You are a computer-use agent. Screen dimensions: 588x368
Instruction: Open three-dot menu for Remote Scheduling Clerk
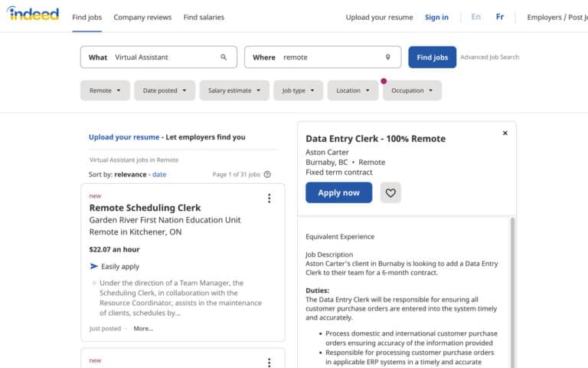coord(269,199)
